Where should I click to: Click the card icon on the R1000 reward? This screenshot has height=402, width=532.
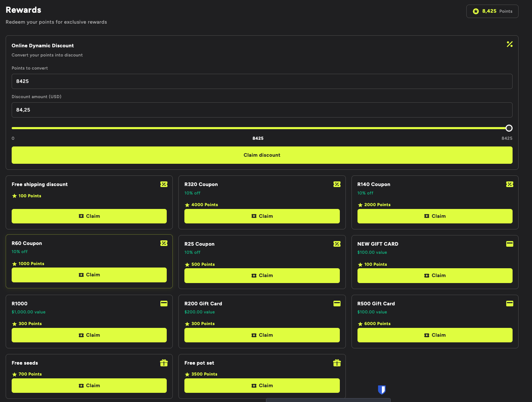click(164, 303)
